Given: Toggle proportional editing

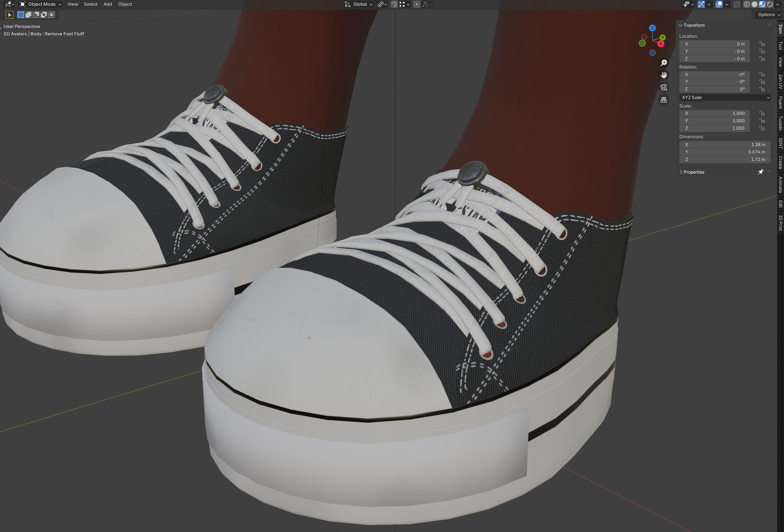Looking at the screenshot, I should pos(417,4).
